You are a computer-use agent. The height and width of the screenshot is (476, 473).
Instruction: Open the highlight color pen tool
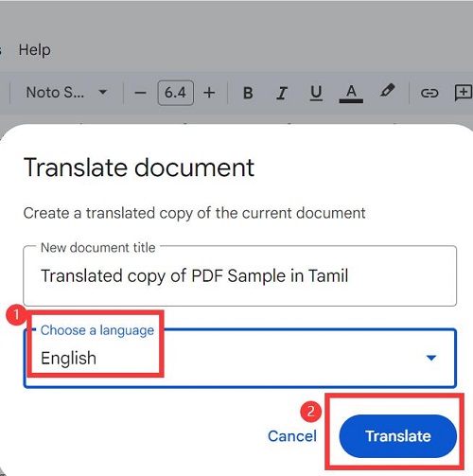pyautogui.click(x=387, y=91)
